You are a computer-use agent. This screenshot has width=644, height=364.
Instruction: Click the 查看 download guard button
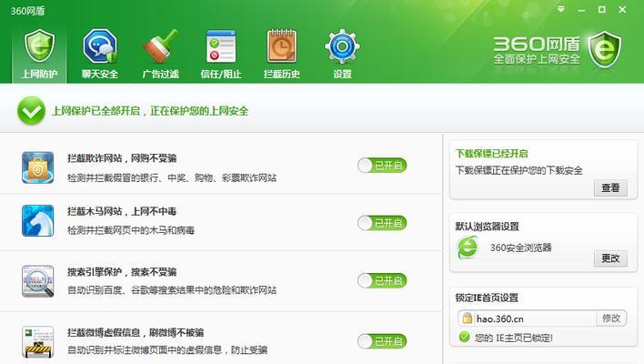610,187
